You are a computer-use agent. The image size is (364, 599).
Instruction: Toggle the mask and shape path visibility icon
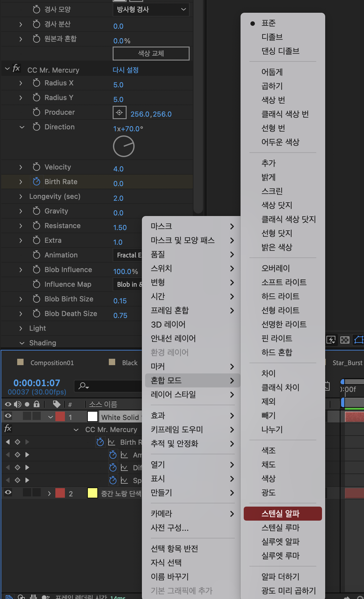click(359, 340)
